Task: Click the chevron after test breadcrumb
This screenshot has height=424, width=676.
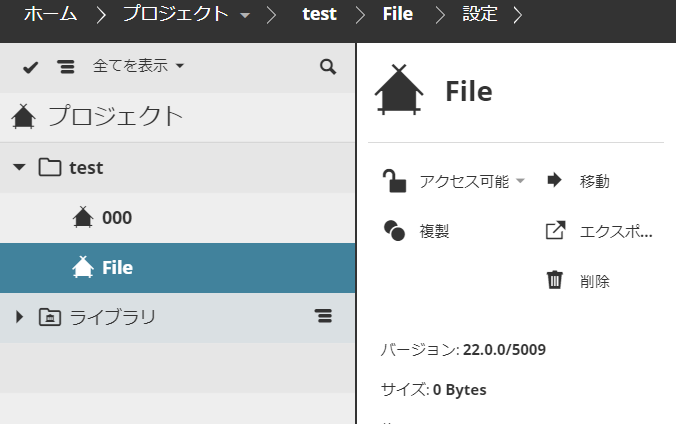Action: click(360, 15)
